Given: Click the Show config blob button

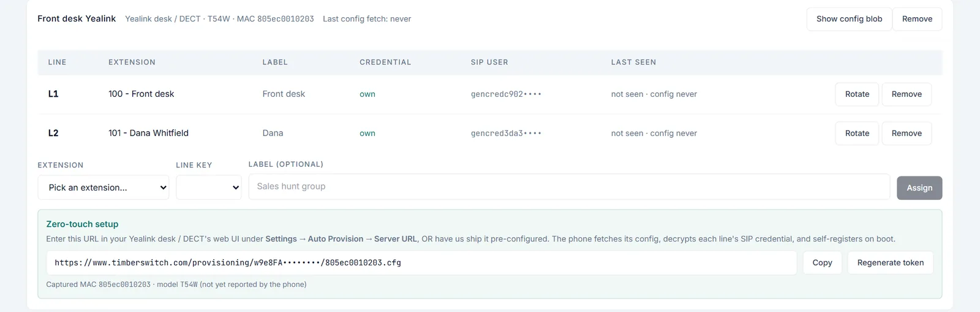Looking at the screenshot, I should (849, 19).
